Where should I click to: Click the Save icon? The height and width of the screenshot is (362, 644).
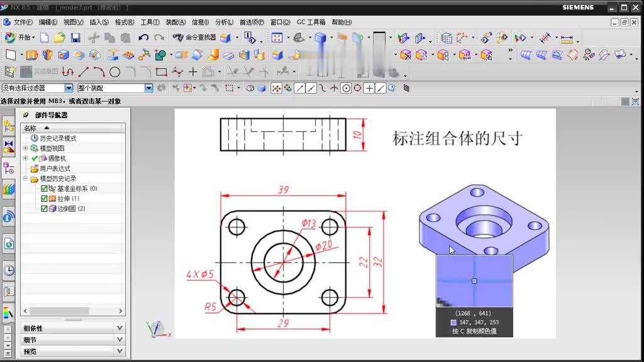pyautogui.click(x=75, y=38)
